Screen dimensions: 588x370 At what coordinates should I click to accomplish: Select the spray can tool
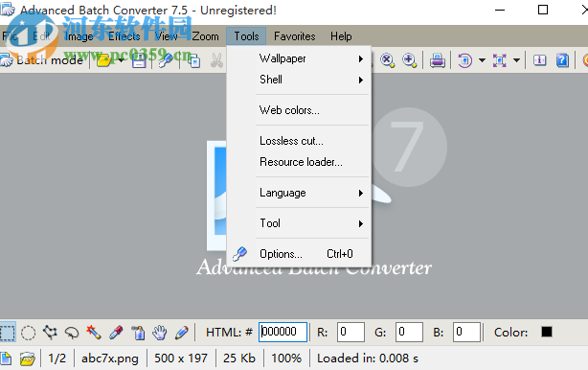coord(138,332)
